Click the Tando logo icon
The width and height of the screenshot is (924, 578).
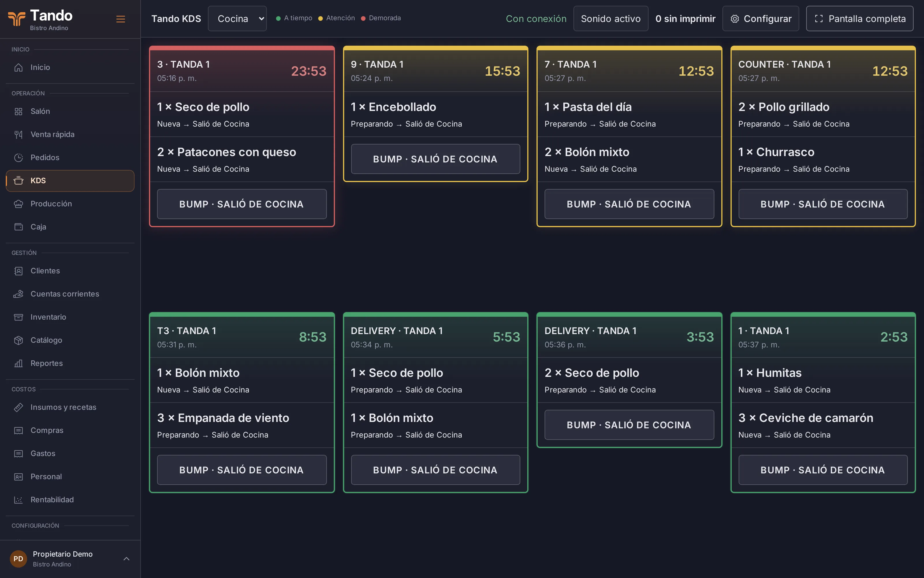click(16, 19)
